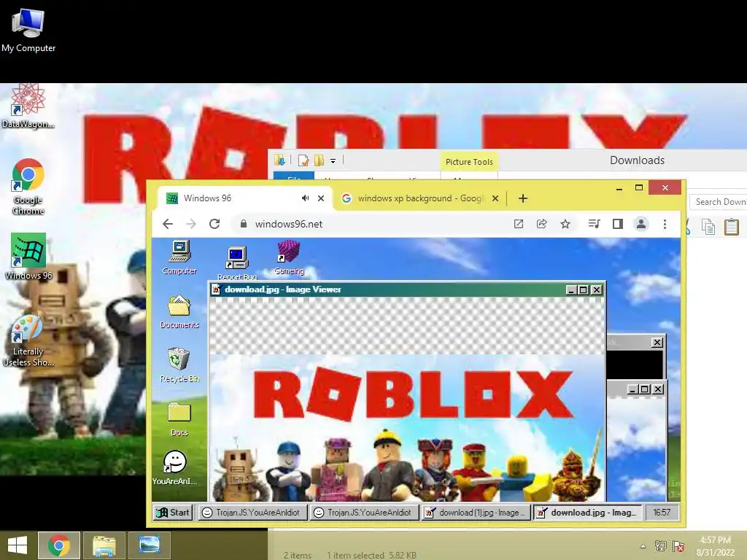
Task: Open quick access toolbar dropdown in Downloads
Action: tap(333, 161)
